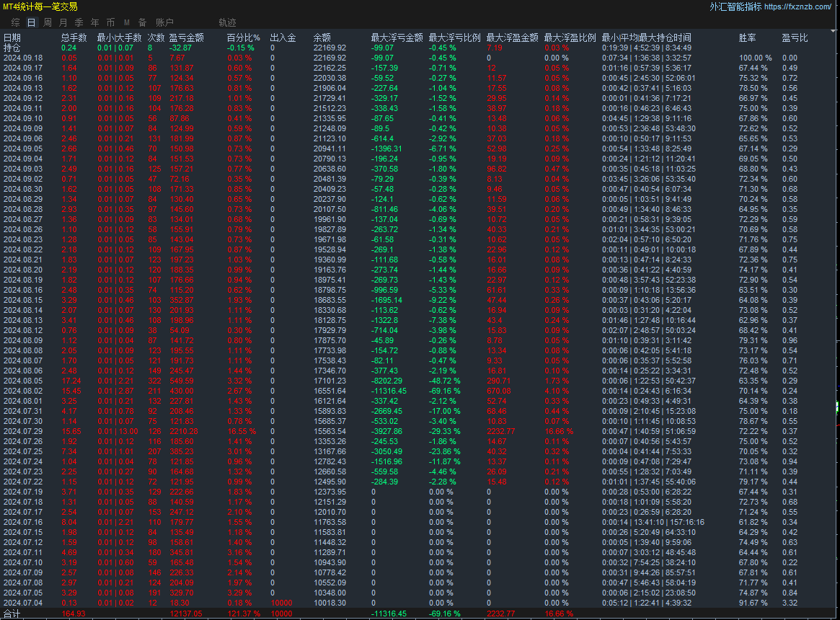This screenshot has height=620, width=840.
Task: Click the 日期 column header
Action: [12, 37]
